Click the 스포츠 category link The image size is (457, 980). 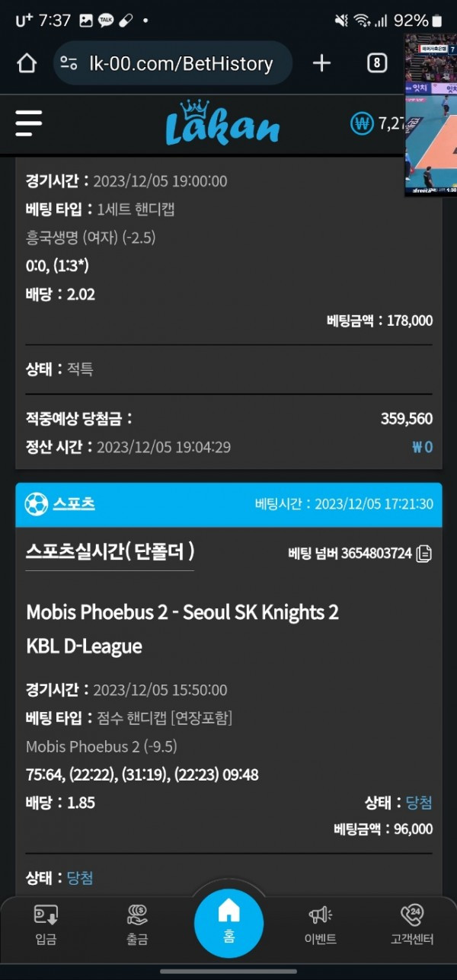74,504
